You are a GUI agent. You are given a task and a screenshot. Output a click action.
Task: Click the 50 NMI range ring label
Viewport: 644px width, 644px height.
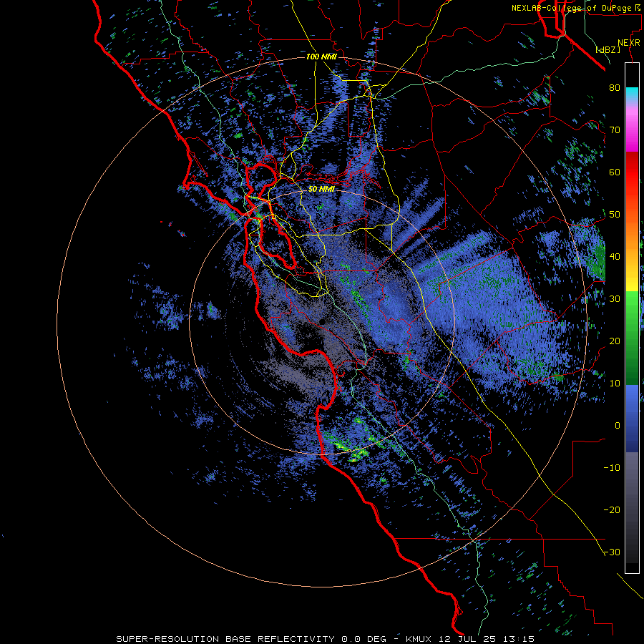(321, 190)
